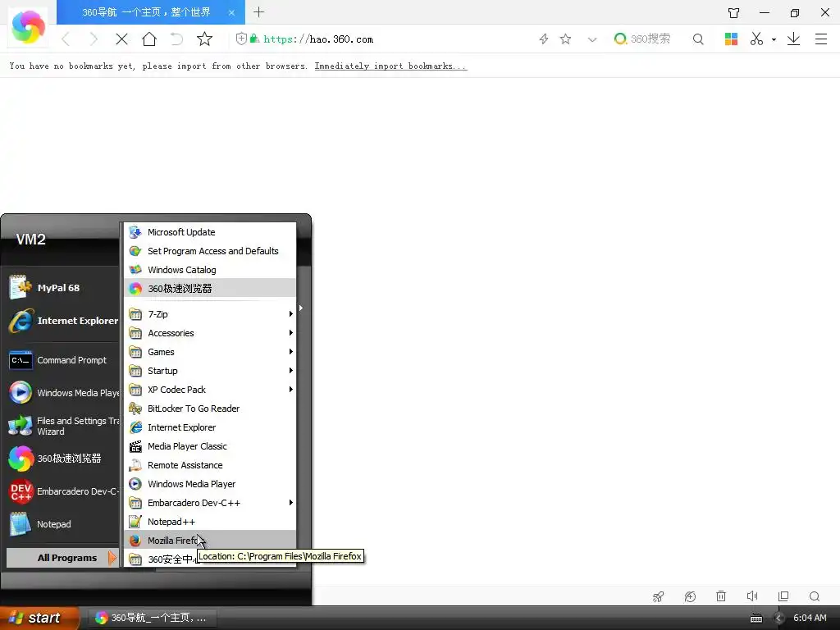The width and height of the screenshot is (840, 630).
Task: Click the undo/restore closed tab icon
Action: click(176, 39)
